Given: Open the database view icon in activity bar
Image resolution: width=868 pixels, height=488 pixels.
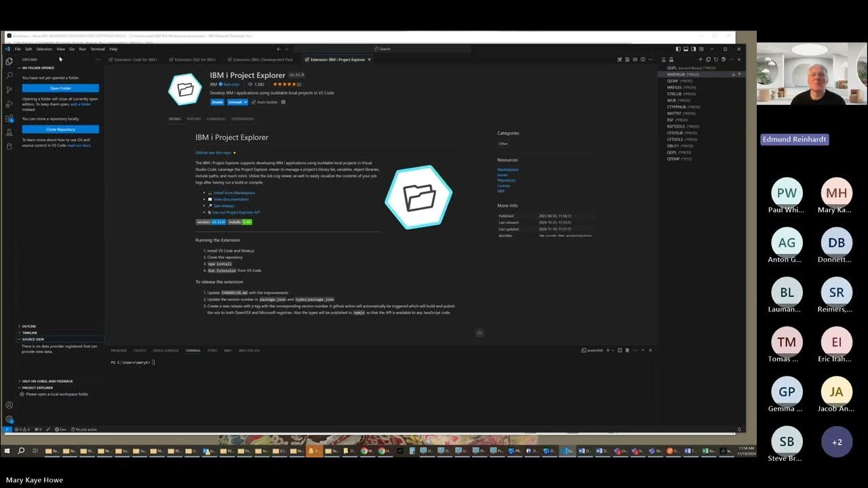Looking at the screenshot, I should pyautogui.click(x=9, y=146).
